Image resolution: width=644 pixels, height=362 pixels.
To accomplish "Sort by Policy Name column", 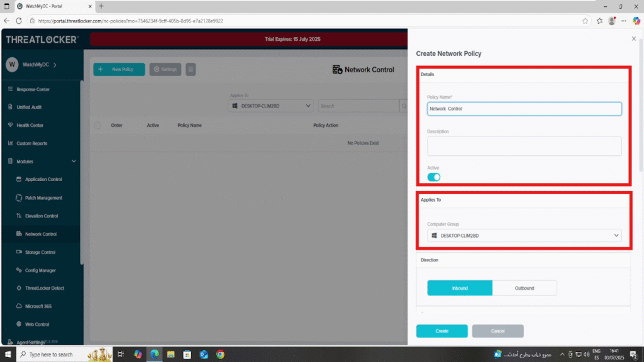I will 189,125.
